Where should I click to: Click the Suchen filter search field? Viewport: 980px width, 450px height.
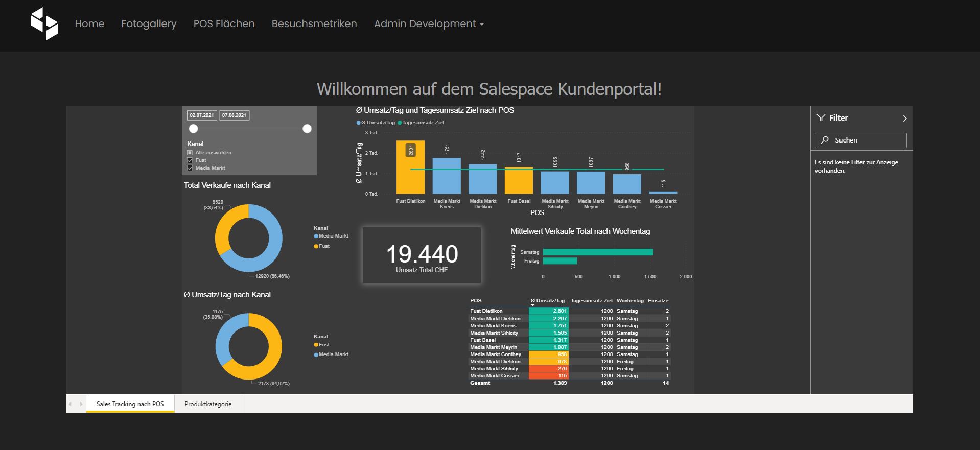(x=860, y=140)
